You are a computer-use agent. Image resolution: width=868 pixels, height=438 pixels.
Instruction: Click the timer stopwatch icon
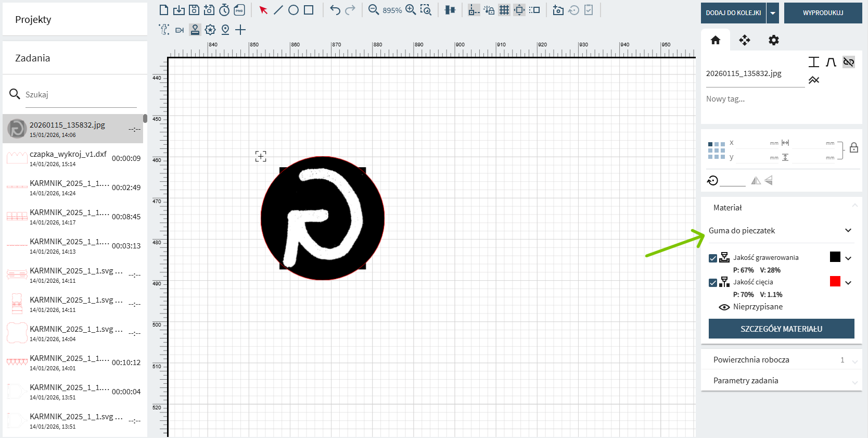tap(224, 10)
